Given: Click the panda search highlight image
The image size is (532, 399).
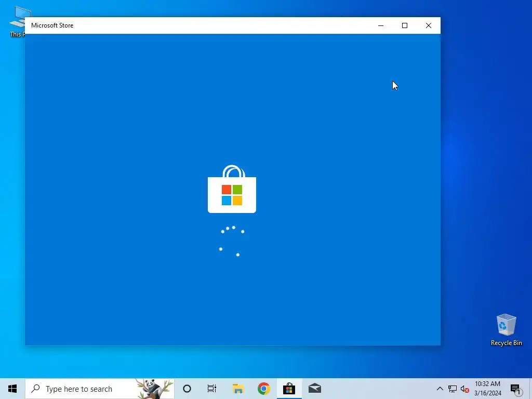Looking at the screenshot, I should coord(154,389).
